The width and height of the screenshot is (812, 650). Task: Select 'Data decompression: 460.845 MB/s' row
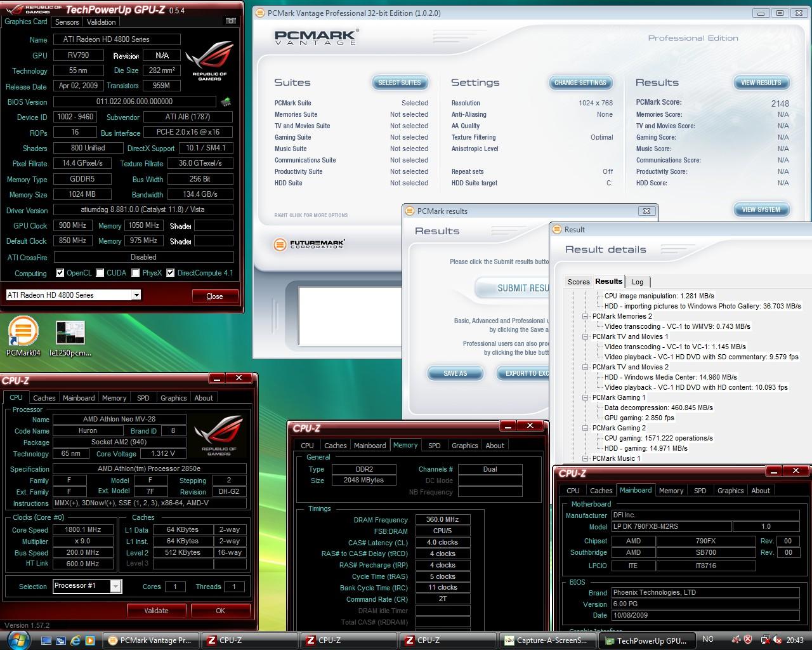tap(658, 408)
